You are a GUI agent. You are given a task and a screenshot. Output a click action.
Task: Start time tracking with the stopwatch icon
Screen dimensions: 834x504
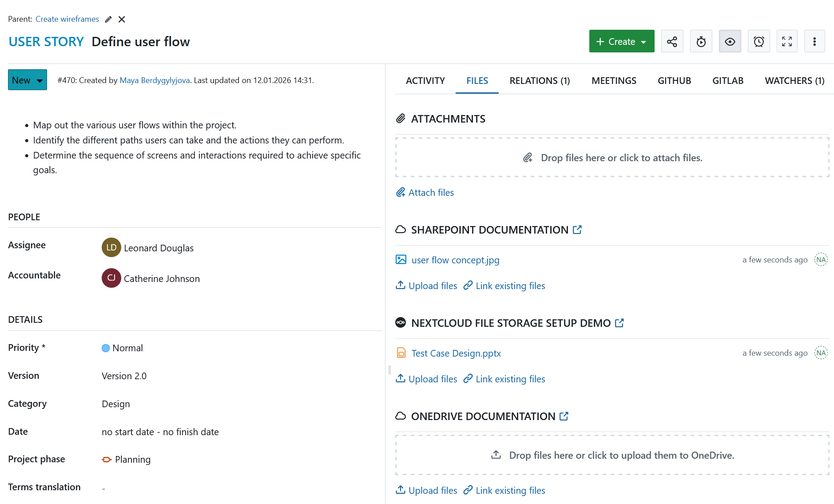pos(701,41)
